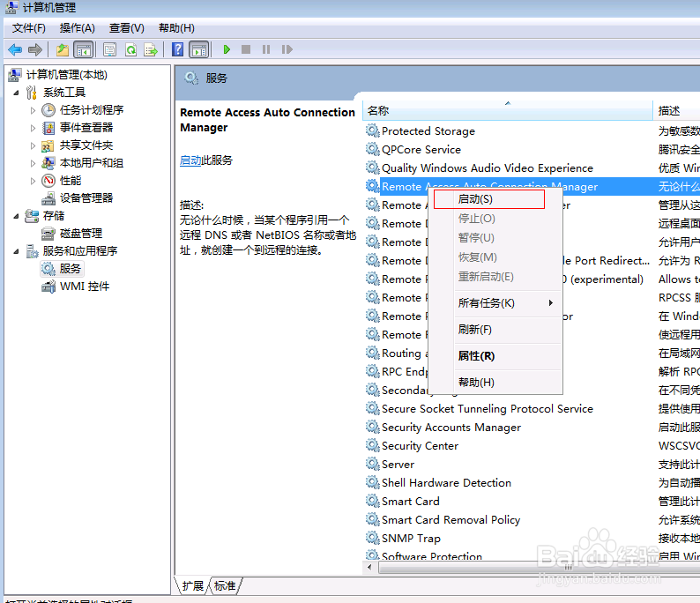The height and width of the screenshot is (603, 700).
Task: Click the gear icon beside Protected Storage
Action: point(372,130)
